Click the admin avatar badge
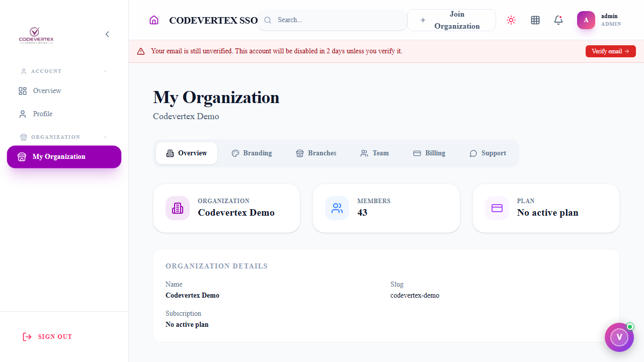This screenshot has width=644, height=362. [x=586, y=20]
